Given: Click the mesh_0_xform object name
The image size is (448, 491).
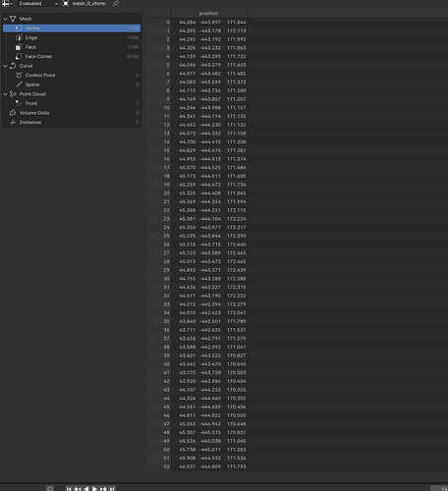Looking at the screenshot, I should click(88, 4).
